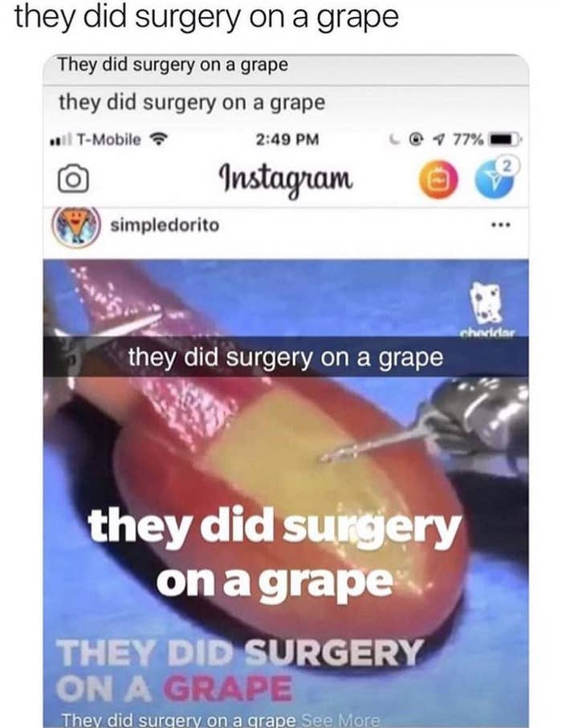
Task: Tap the cellular signal bars icon
Action: click(x=61, y=140)
